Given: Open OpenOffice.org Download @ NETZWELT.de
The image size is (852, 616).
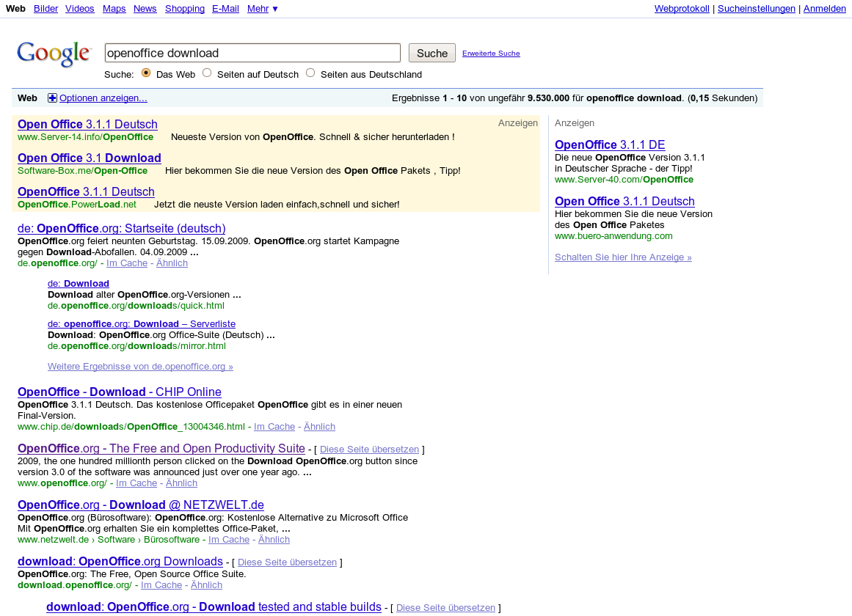Looking at the screenshot, I should pyautogui.click(x=141, y=505).
